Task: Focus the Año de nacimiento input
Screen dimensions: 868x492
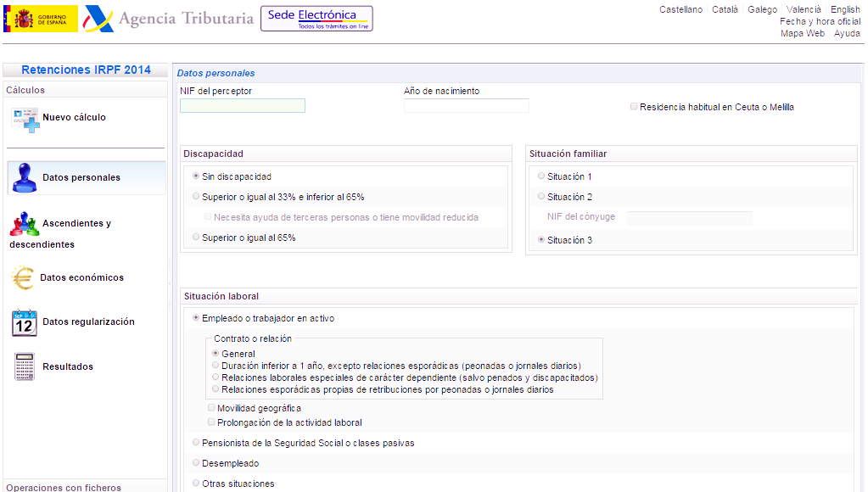Action: pos(466,106)
